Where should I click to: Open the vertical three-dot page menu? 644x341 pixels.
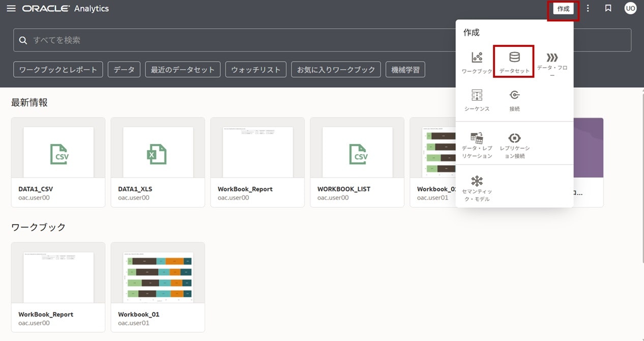point(588,9)
